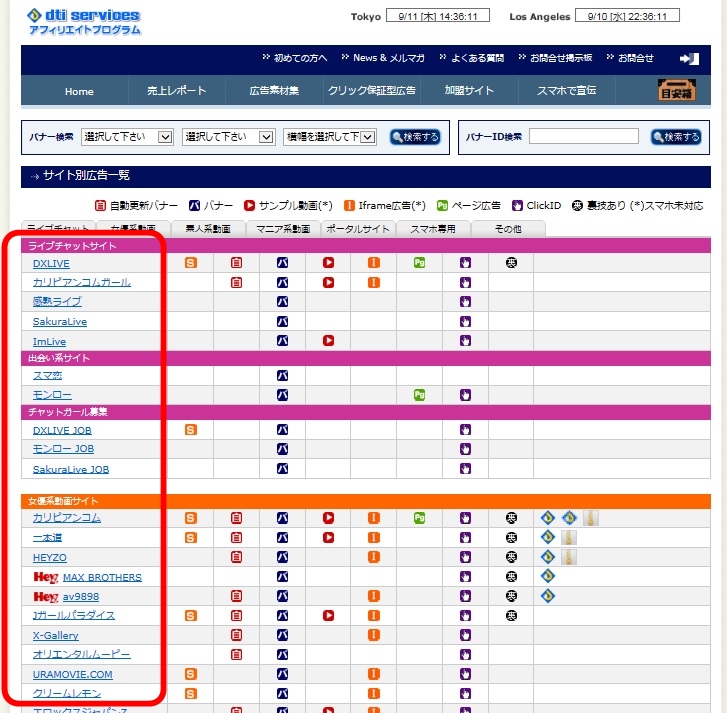The width and height of the screenshot is (727, 713).
Task: Click banner icon in the スマ恋 row
Action: [x=282, y=376]
